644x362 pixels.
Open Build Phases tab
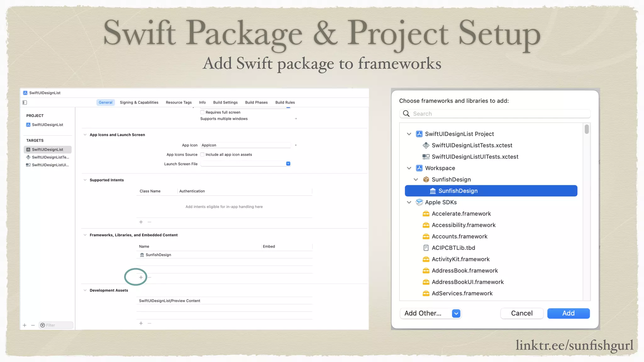tap(256, 102)
